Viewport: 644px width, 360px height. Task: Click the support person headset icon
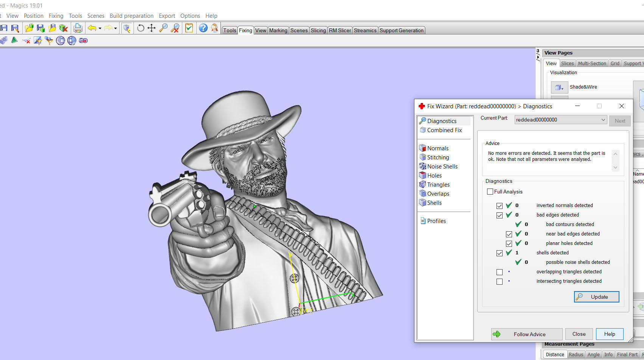(x=214, y=28)
